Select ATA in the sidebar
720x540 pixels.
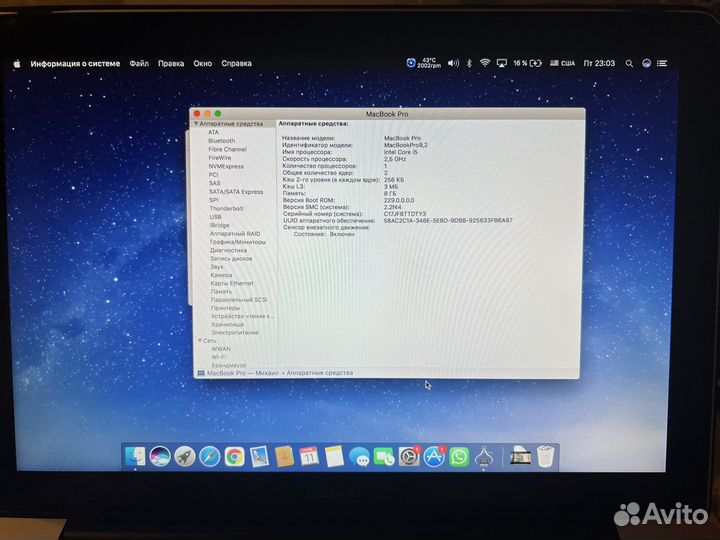point(214,132)
